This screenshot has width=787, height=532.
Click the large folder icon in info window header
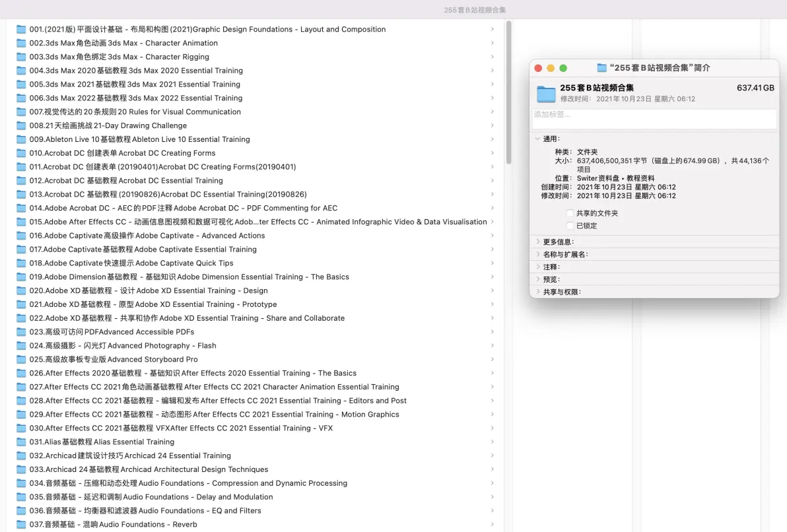tap(546, 93)
